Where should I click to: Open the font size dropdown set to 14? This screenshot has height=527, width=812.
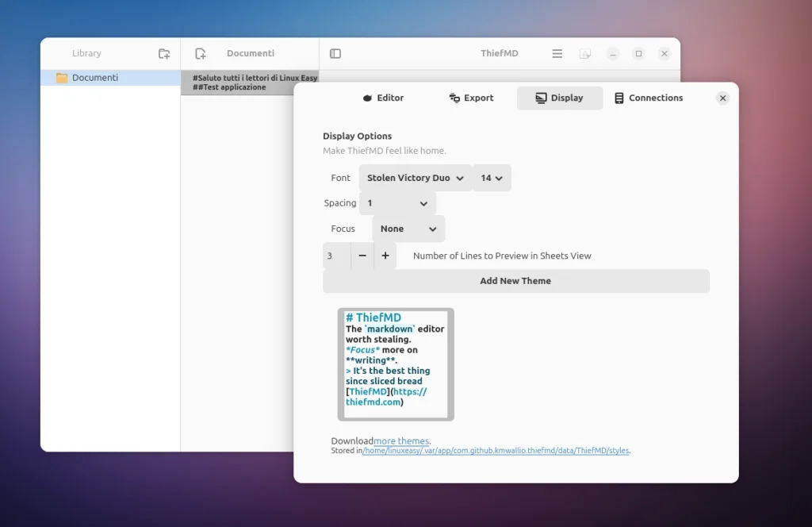(492, 177)
